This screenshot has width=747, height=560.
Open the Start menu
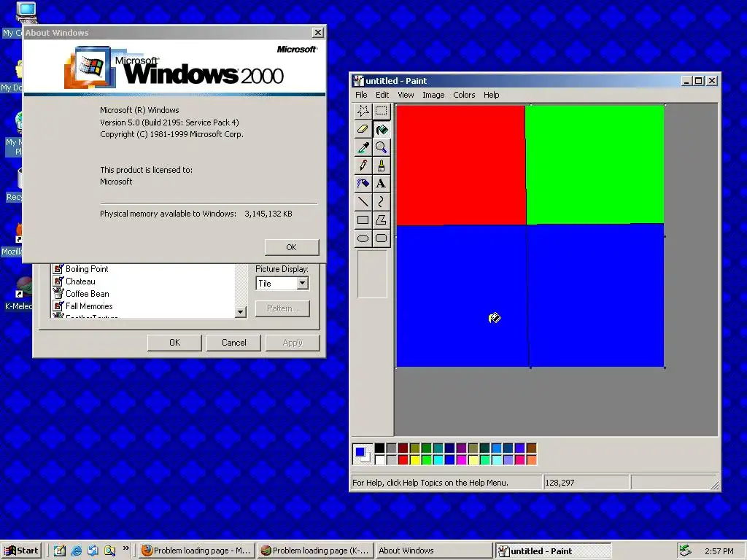tap(21, 551)
